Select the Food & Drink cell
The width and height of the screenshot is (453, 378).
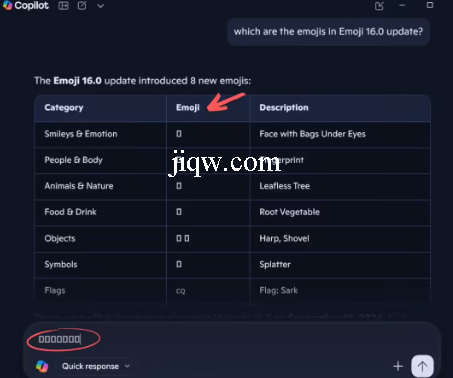click(x=70, y=212)
